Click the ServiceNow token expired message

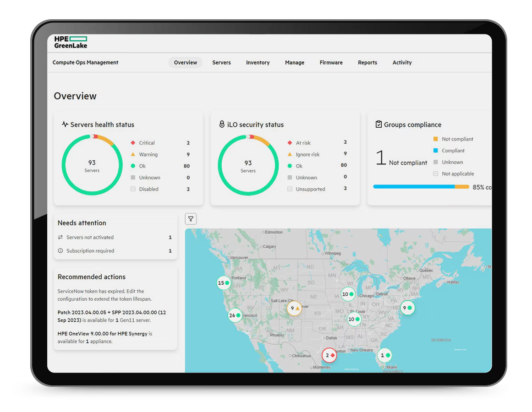point(104,295)
